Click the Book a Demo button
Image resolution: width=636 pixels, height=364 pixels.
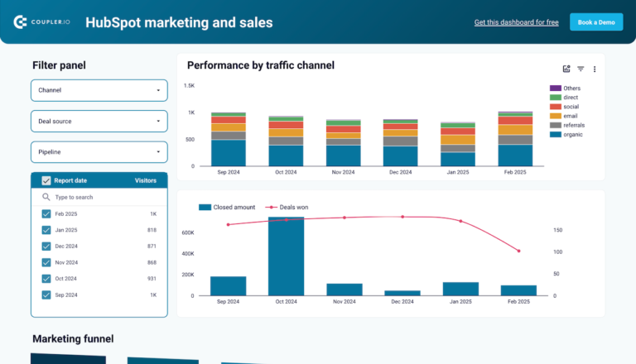(x=596, y=22)
